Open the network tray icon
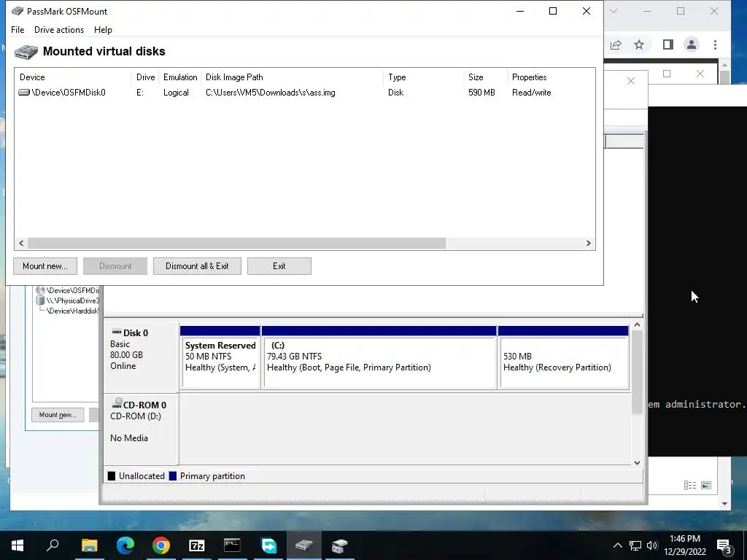The height and width of the screenshot is (560, 747). tap(635, 545)
